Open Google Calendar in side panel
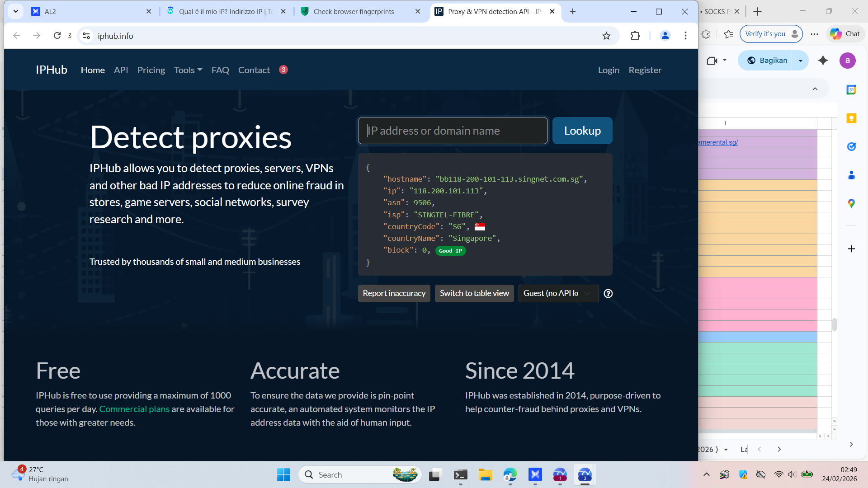 point(851,89)
